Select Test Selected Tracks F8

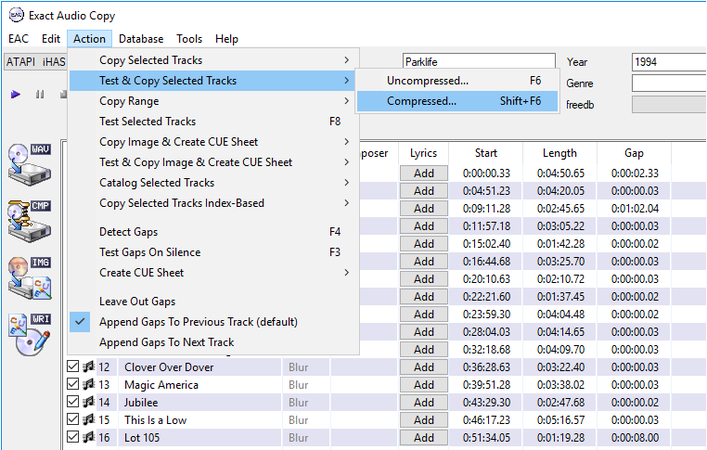(x=214, y=121)
